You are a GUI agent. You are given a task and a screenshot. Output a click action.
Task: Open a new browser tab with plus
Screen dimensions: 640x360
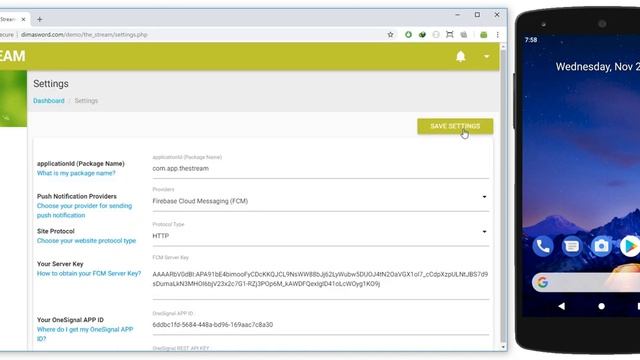(40, 19)
